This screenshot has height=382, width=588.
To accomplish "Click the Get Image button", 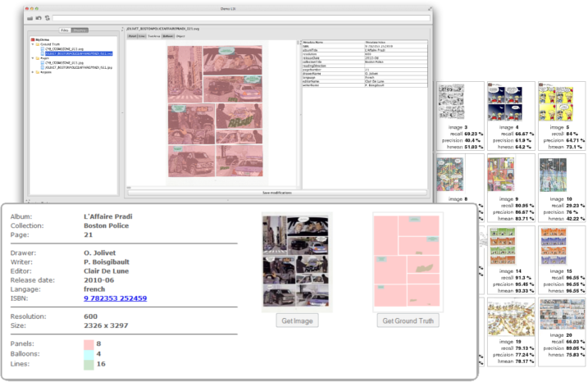I will 297,321.
